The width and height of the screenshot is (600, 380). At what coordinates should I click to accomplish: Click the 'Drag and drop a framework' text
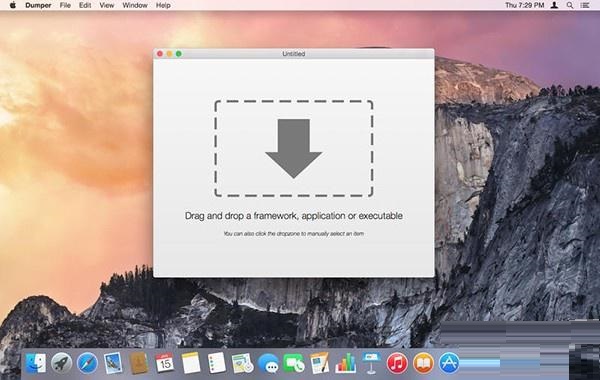click(293, 216)
